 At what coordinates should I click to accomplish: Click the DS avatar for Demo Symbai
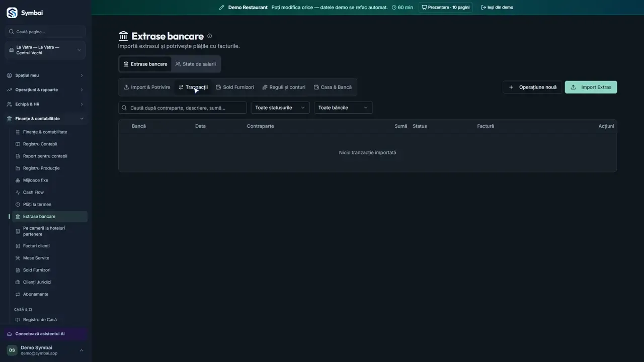coord(12,350)
